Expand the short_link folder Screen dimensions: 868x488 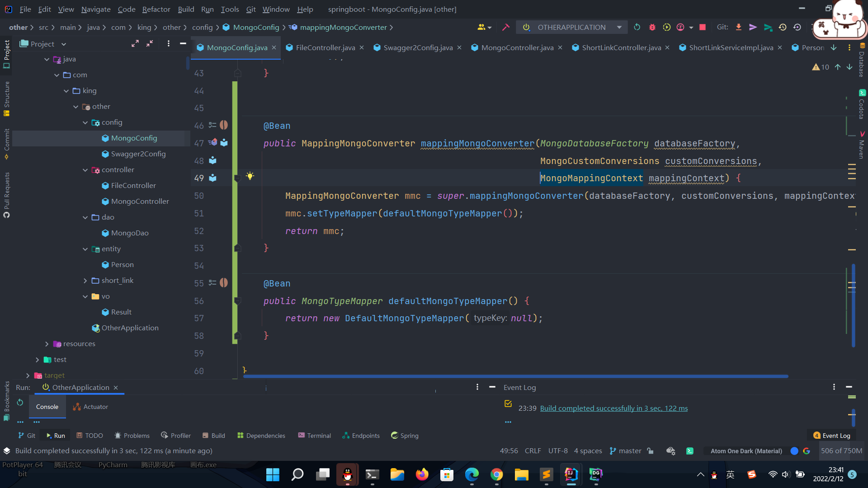pos(85,281)
